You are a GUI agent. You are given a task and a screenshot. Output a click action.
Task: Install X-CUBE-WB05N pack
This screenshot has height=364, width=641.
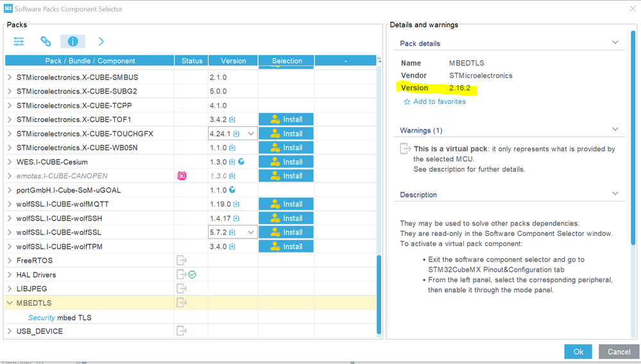tap(286, 148)
